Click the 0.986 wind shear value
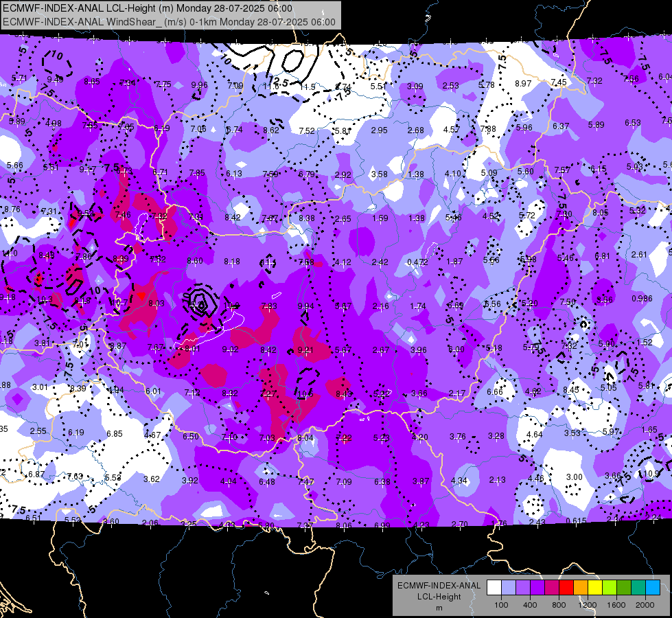This screenshot has width=672, height=618. tap(642, 299)
